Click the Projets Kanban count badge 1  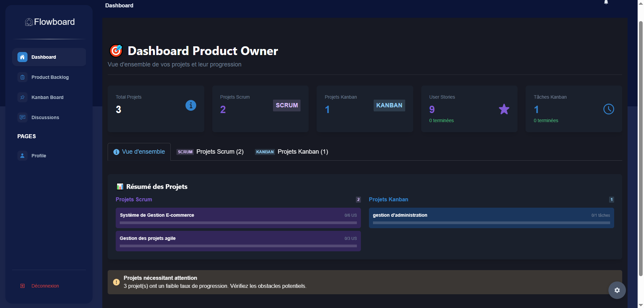point(611,200)
